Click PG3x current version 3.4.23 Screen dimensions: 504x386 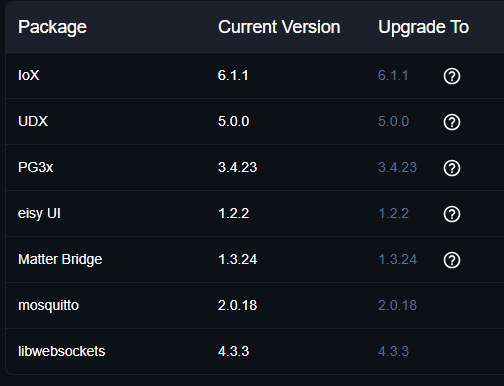point(237,167)
